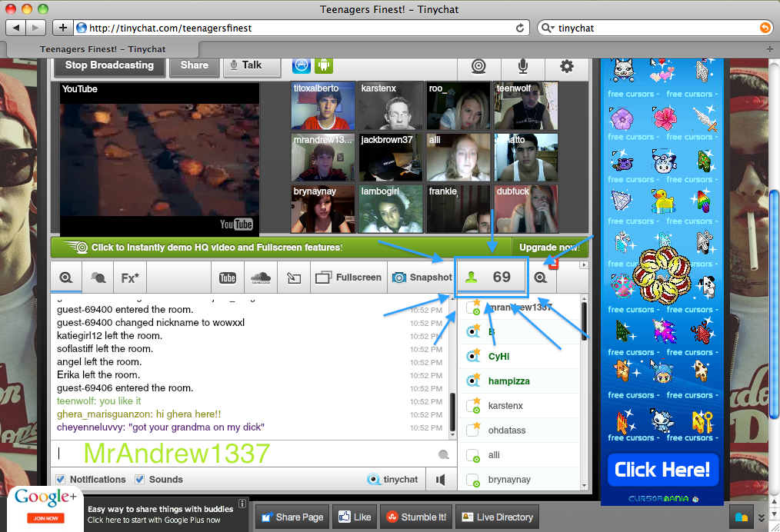Select the teenwolf webcam thumbnail

pyautogui.click(x=526, y=106)
